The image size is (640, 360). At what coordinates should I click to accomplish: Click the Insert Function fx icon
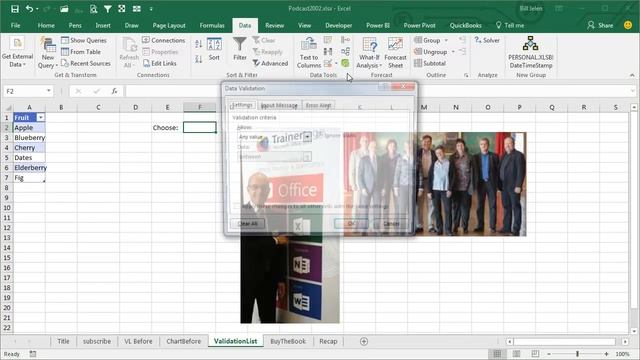114,91
